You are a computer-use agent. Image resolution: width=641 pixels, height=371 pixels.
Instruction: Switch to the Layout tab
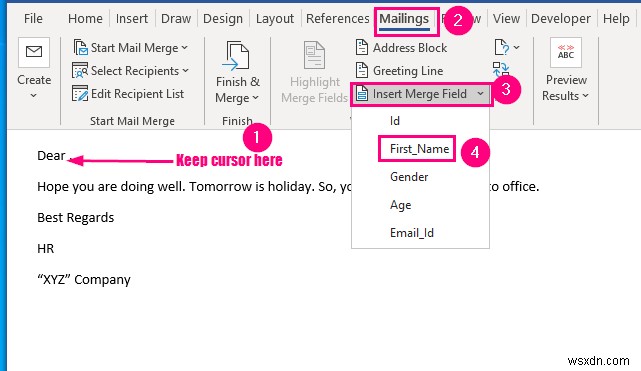[x=275, y=18]
